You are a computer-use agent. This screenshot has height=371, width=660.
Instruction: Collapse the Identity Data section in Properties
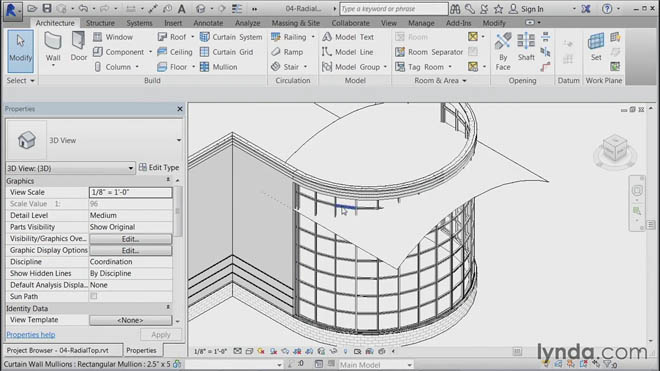[x=168, y=308]
